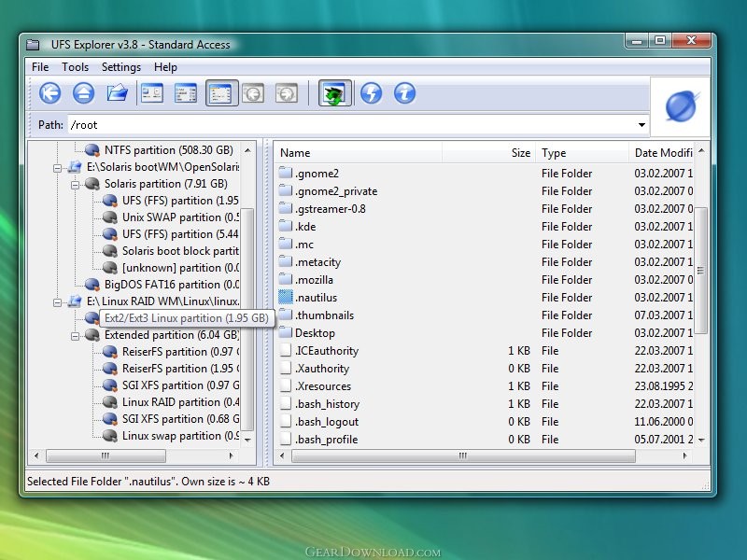The width and height of the screenshot is (747, 560).
Task: Collapse the Solaris partition (7.91 GB) node
Action: (x=75, y=184)
